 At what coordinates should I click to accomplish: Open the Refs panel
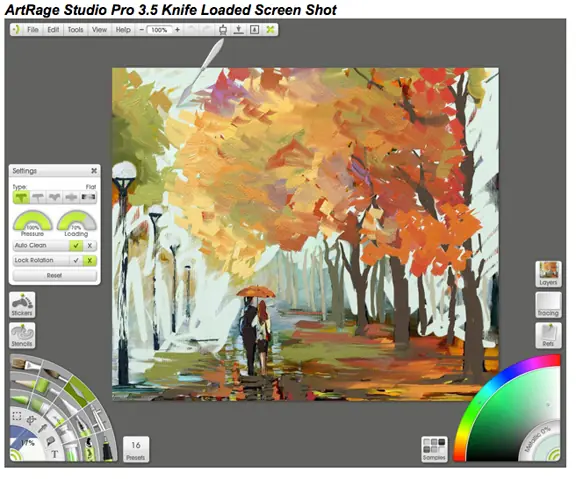tap(548, 335)
